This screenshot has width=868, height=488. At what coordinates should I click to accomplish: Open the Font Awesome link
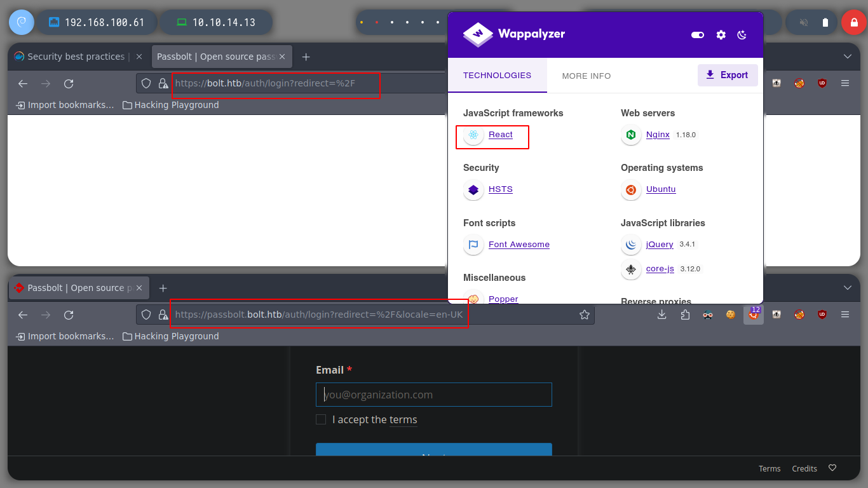(x=519, y=245)
